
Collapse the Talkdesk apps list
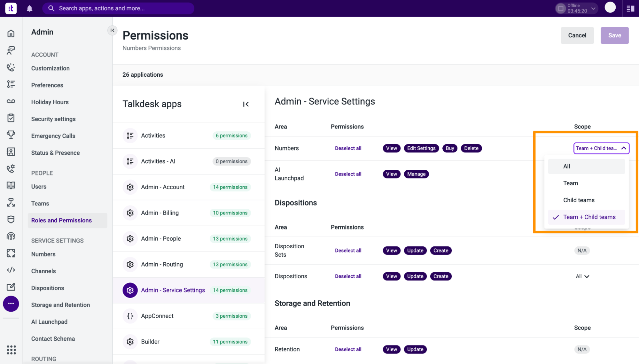[x=246, y=104]
